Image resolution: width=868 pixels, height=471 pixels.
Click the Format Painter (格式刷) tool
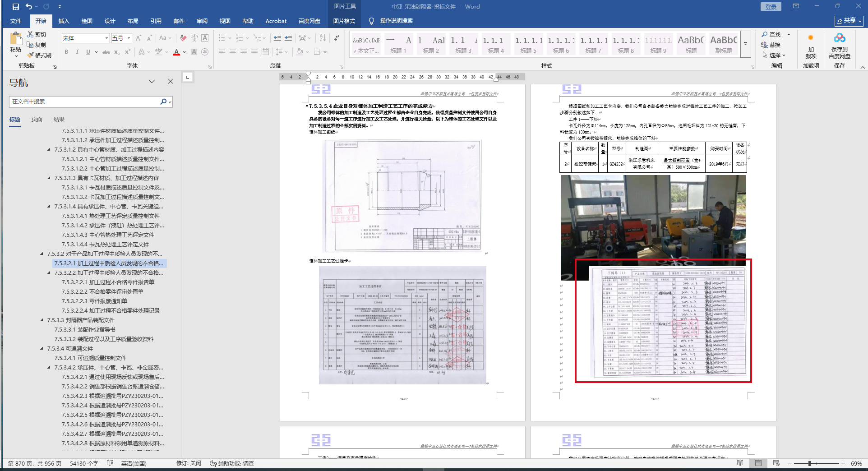[x=39, y=55]
